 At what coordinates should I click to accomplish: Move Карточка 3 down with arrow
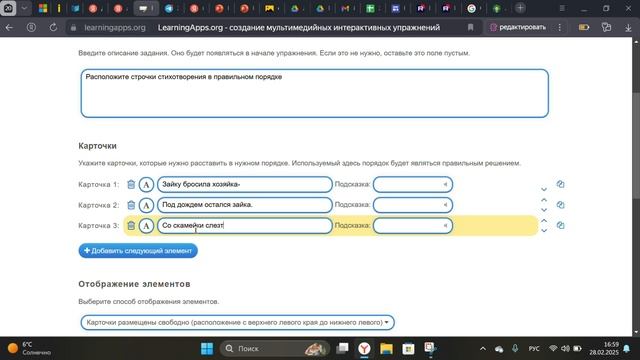(x=544, y=231)
